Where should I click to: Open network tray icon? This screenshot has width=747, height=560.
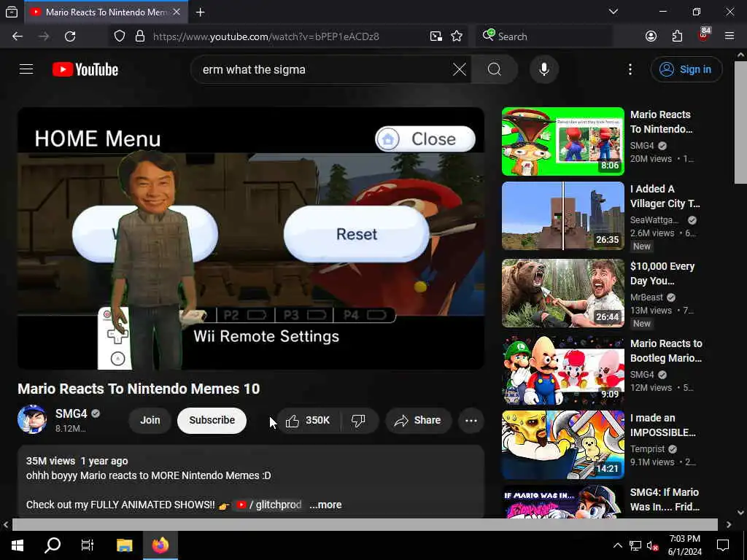pos(635,545)
